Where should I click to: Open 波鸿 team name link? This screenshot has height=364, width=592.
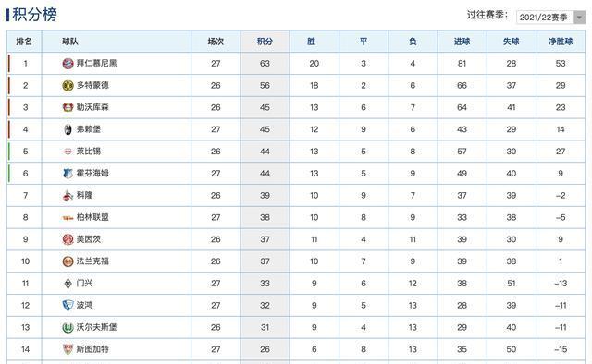pyautogui.click(x=84, y=305)
